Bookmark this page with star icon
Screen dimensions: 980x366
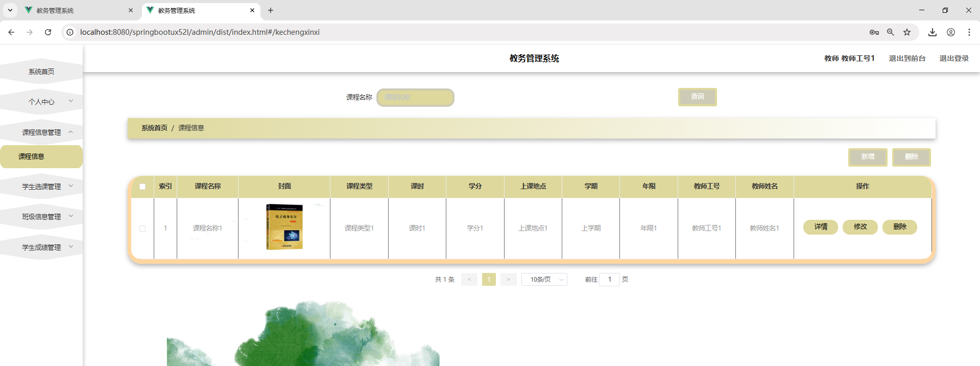click(907, 32)
